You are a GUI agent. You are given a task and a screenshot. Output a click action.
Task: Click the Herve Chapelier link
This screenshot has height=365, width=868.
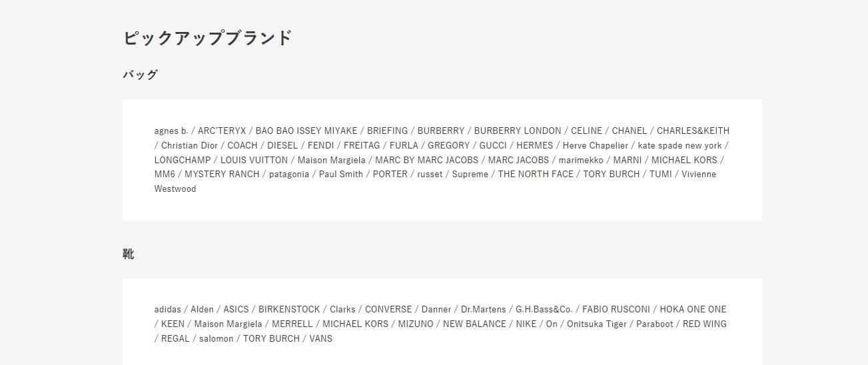tap(596, 146)
